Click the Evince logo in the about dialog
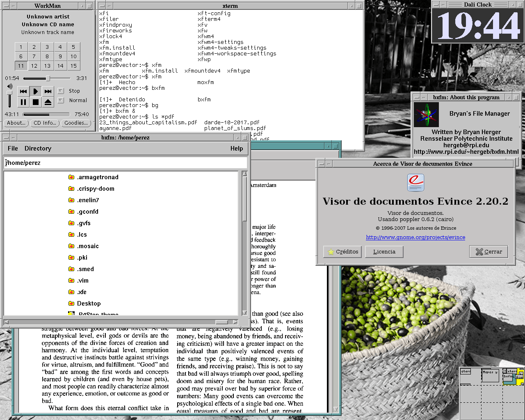Screen dimensions: 525x420 (x=415, y=183)
